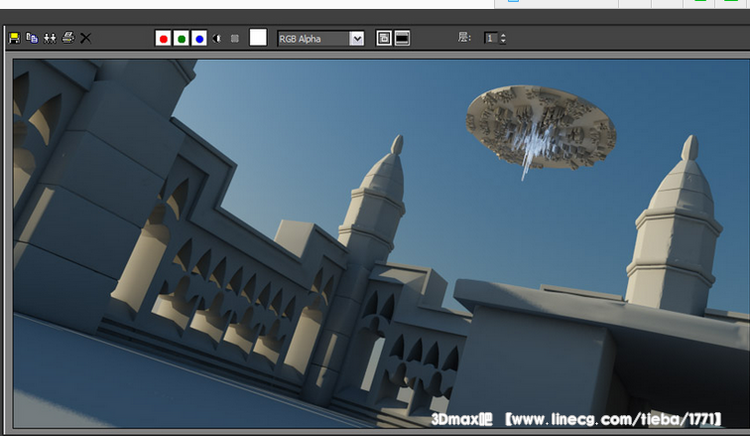The width and height of the screenshot is (750, 436).
Task: Increase the layer number with the spinner
Action: point(503,35)
